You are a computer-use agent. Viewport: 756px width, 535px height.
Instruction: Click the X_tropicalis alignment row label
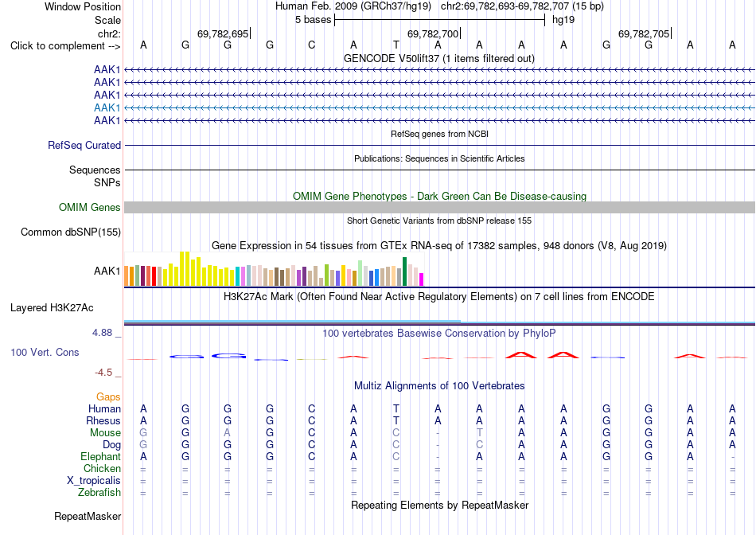tap(94, 481)
